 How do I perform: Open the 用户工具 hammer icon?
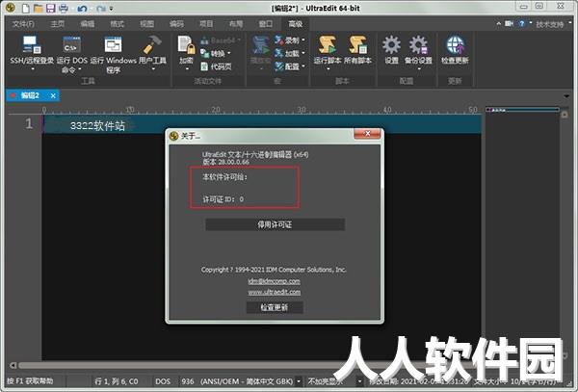[x=152, y=45]
